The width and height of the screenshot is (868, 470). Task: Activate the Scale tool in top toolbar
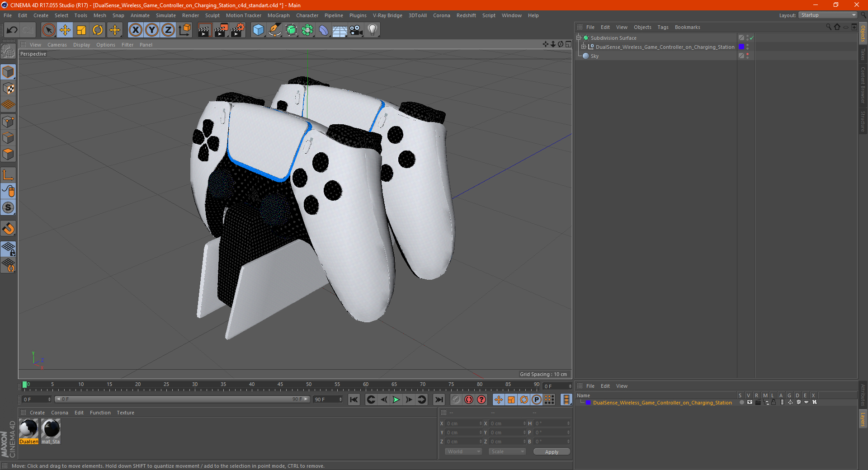point(81,30)
